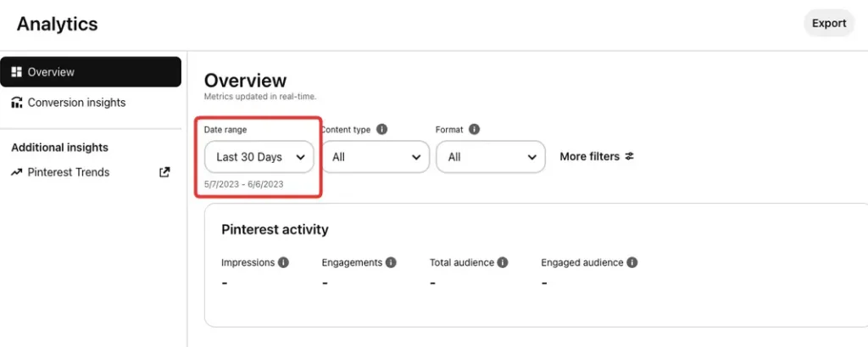Viewport: 868px width, 347px height.
Task: Click the Conversion insights chart icon
Action: tap(17, 103)
